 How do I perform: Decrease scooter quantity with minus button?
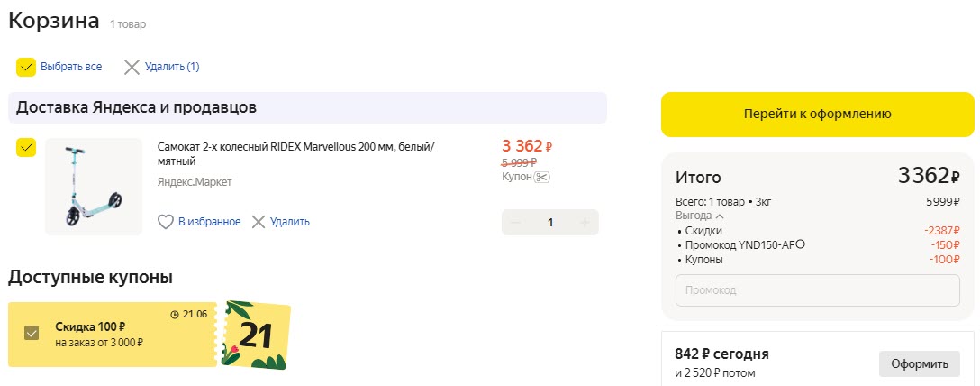516,223
